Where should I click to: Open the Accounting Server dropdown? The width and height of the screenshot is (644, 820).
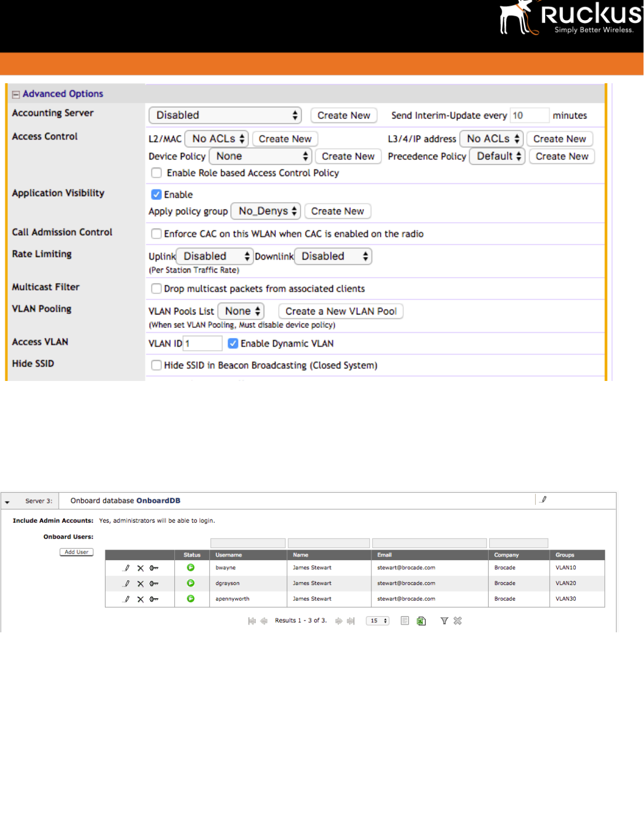(x=225, y=115)
